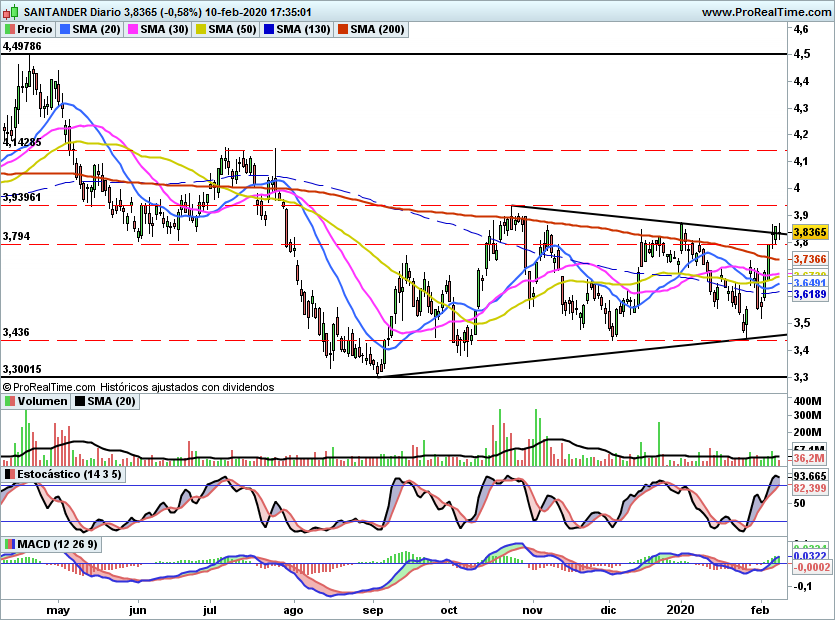
Task: Select the 3,30015 support line label
Action: click(x=22, y=369)
